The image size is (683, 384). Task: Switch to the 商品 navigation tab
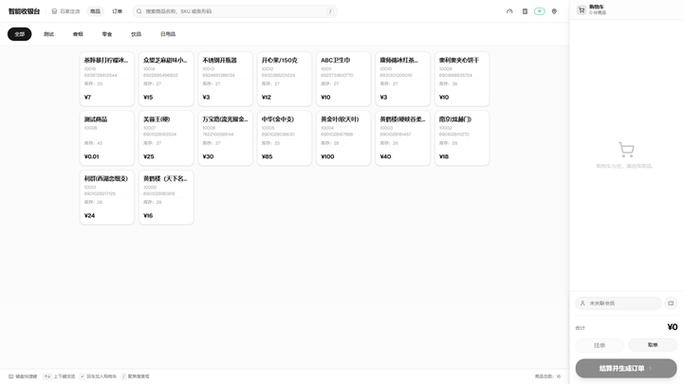click(95, 11)
